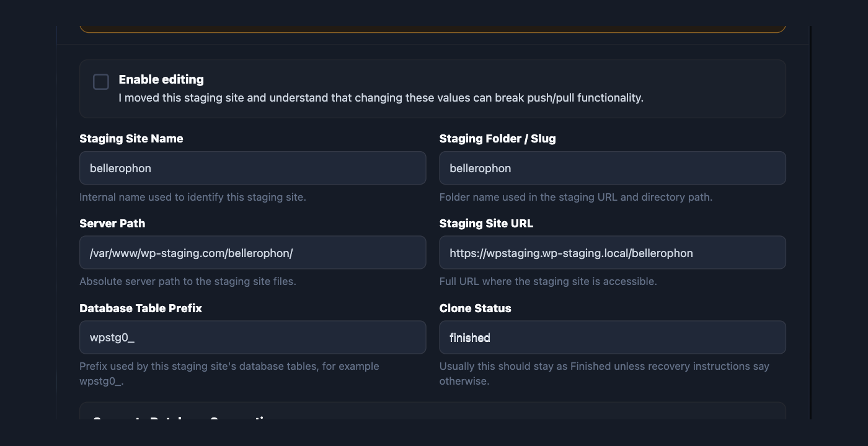Click the bold 'Enable editing' label text
Screen dimensions: 868x446
pos(161,79)
